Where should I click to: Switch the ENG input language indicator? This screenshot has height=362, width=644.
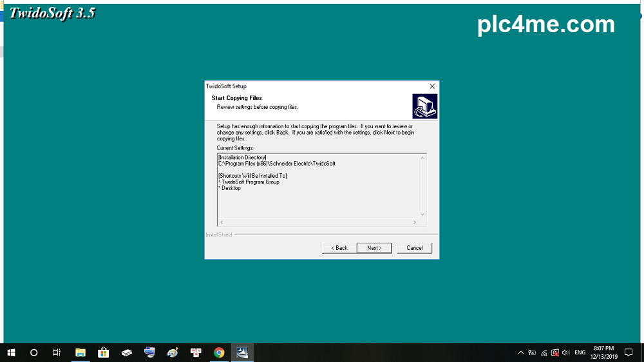coord(580,353)
